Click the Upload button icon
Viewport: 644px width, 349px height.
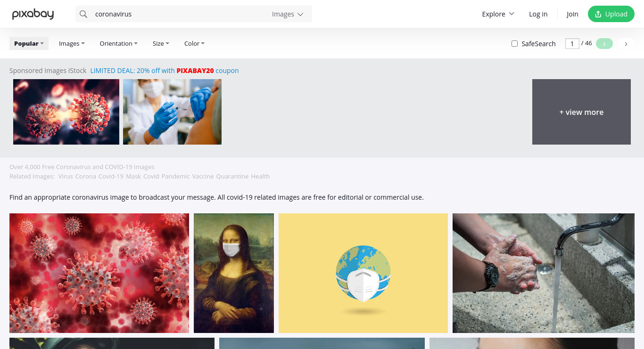pos(598,14)
